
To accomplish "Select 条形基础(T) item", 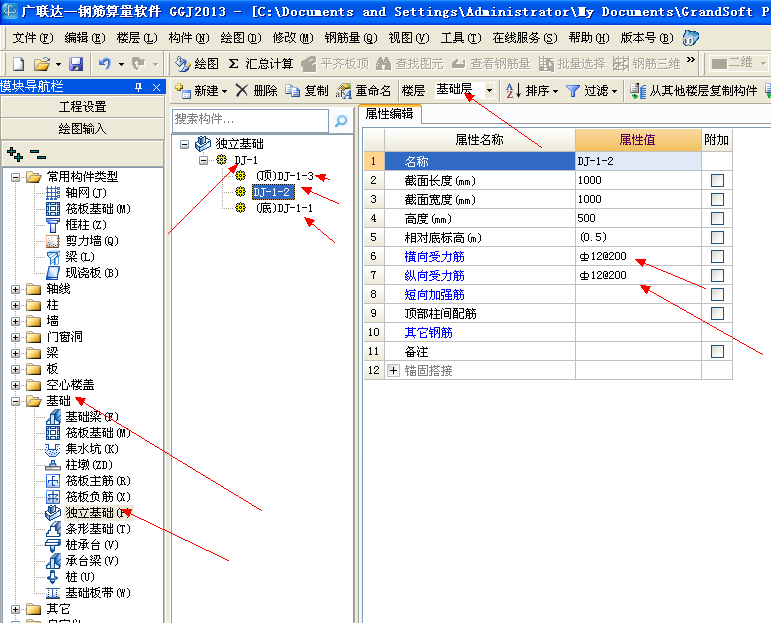I will (x=89, y=529).
